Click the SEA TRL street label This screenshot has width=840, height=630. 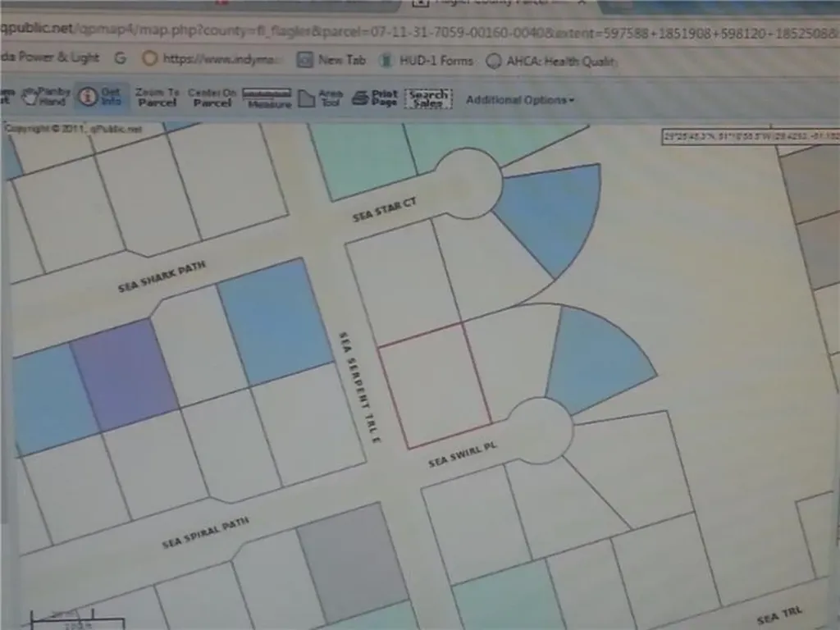tap(779, 615)
